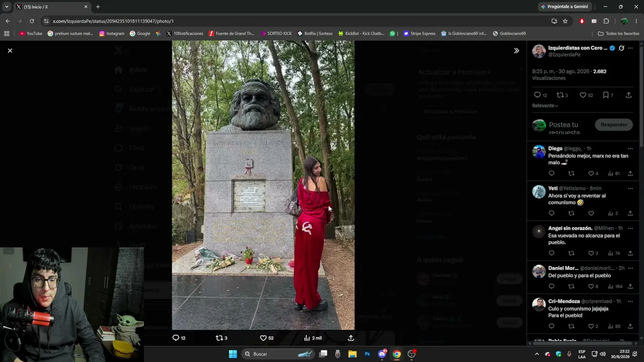Open the Grok icon beside the author name

pos(621,48)
